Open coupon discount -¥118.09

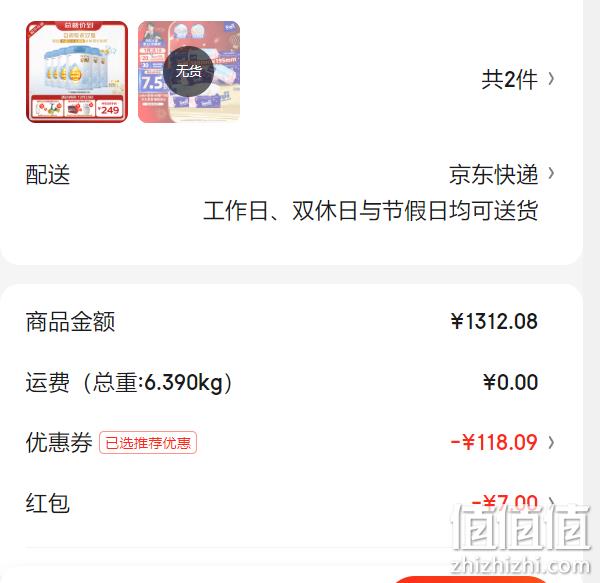point(494,443)
